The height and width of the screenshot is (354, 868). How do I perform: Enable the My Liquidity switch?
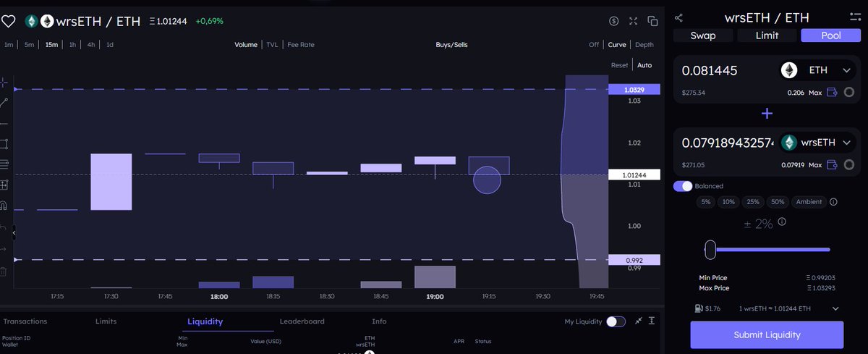616,321
